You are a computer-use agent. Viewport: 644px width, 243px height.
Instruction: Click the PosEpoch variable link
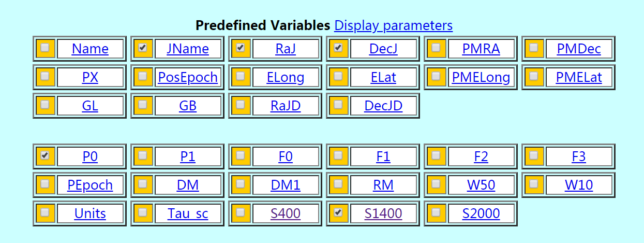[188, 78]
